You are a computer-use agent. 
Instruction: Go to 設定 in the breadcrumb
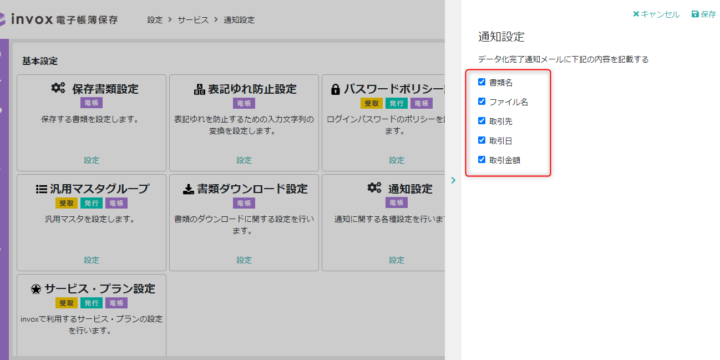pos(155,20)
